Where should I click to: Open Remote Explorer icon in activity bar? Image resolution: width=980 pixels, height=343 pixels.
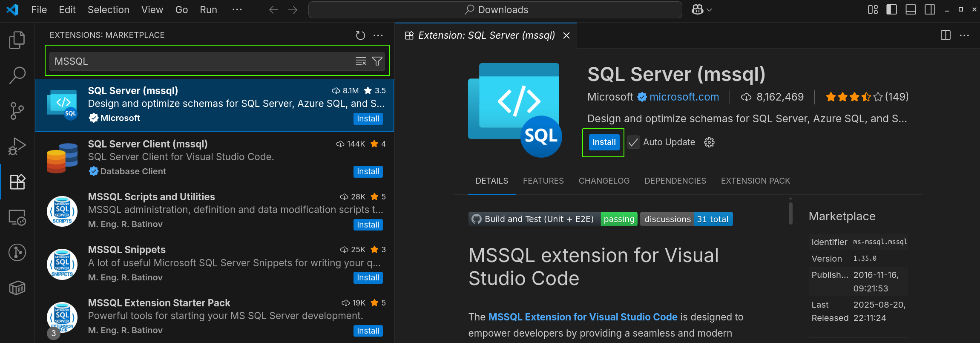(17, 217)
